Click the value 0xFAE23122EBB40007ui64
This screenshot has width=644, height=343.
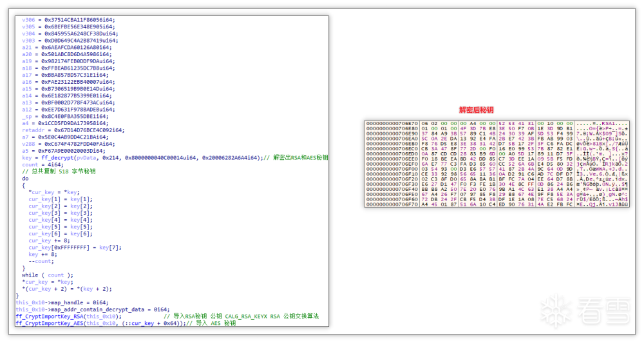(78, 82)
